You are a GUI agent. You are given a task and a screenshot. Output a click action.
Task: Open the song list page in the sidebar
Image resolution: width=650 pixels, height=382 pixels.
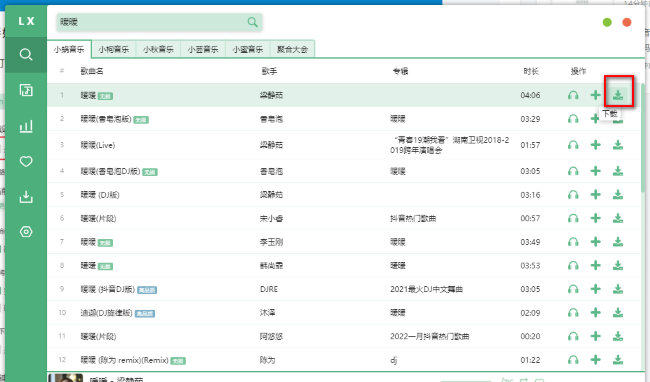(26, 90)
